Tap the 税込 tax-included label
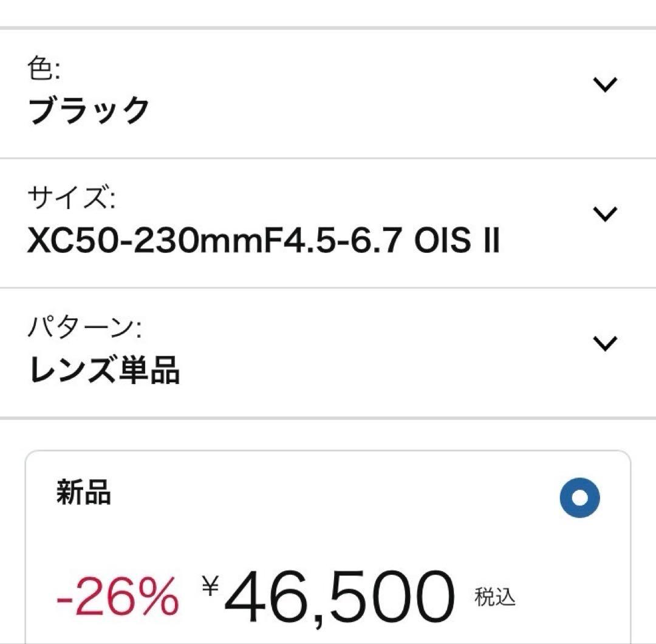This screenshot has width=656, height=644. 494,597
